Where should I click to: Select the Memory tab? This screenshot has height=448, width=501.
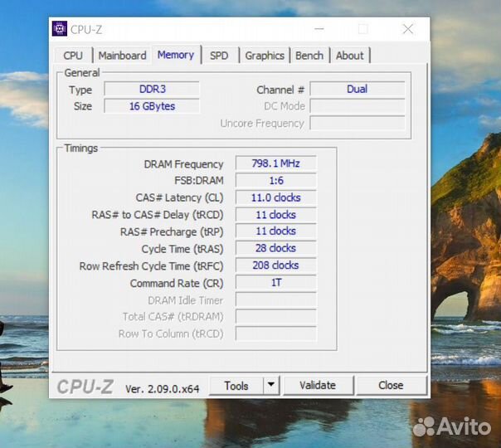pyautogui.click(x=175, y=55)
